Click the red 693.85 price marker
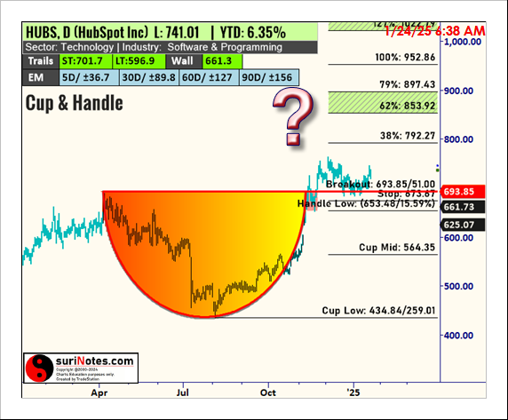Viewport: 508px width, 420px height. point(463,192)
